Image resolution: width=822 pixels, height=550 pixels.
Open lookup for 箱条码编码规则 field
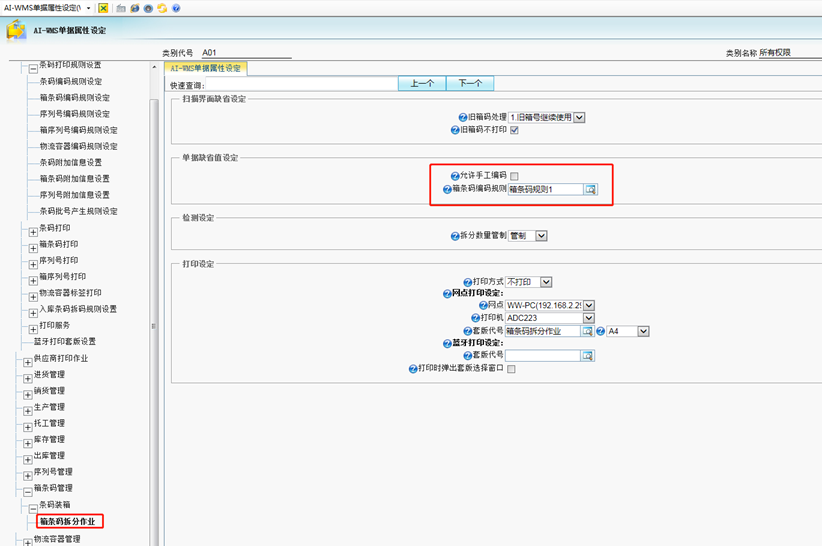tap(590, 189)
